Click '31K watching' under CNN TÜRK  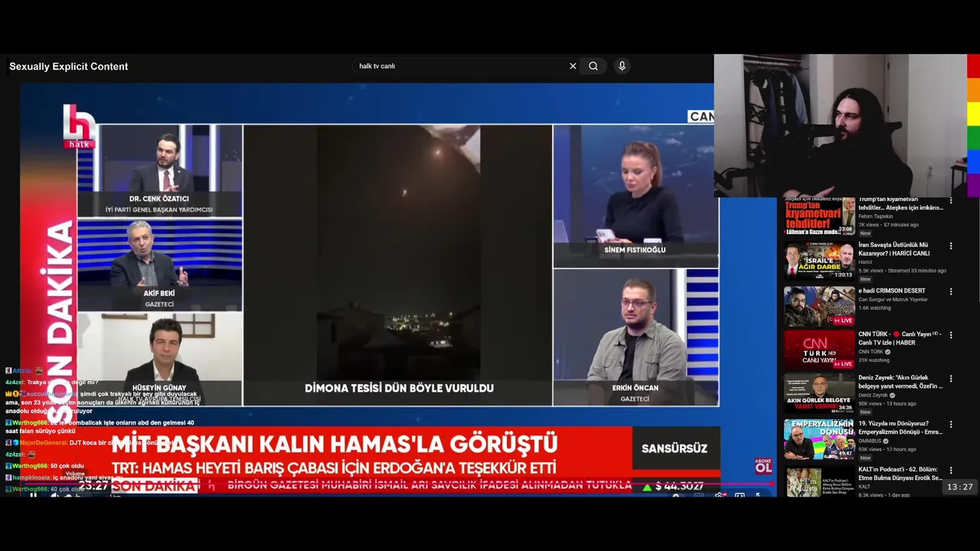(x=874, y=360)
